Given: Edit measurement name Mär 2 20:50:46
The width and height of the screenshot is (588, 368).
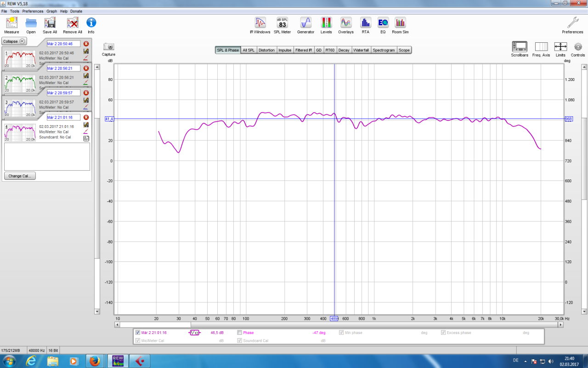Looking at the screenshot, I should click(63, 44).
